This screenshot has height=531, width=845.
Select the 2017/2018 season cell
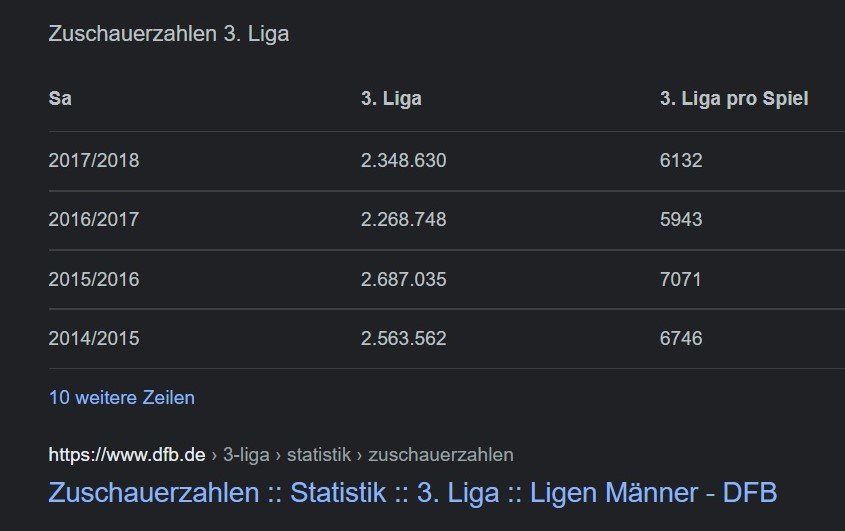click(94, 161)
